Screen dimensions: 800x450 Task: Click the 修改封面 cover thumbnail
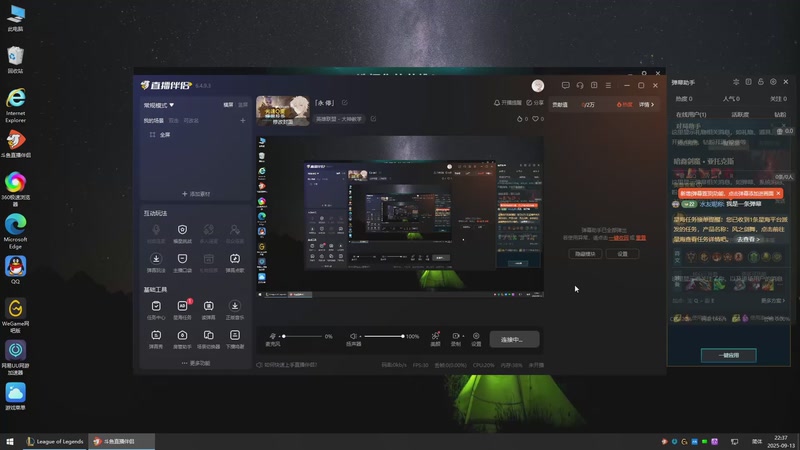[283, 111]
